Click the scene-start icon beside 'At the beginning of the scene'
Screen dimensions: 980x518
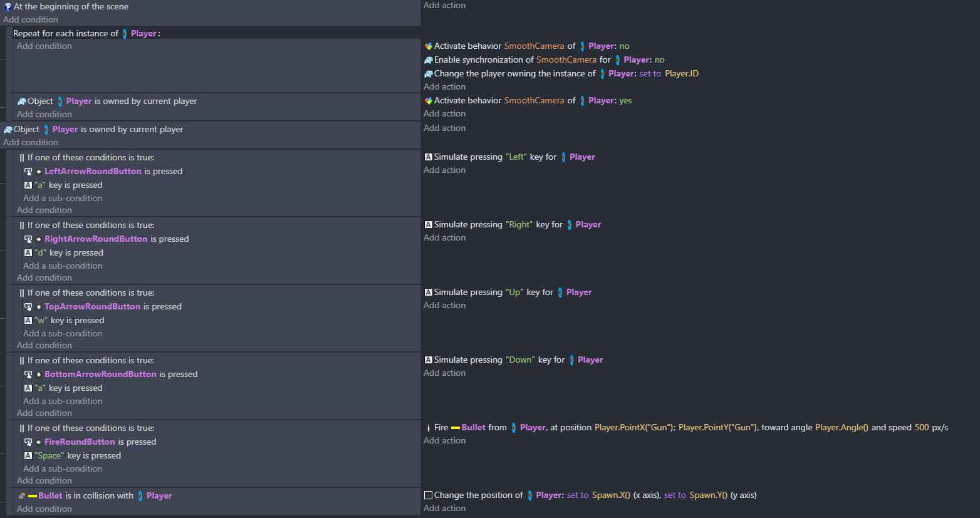(8, 7)
